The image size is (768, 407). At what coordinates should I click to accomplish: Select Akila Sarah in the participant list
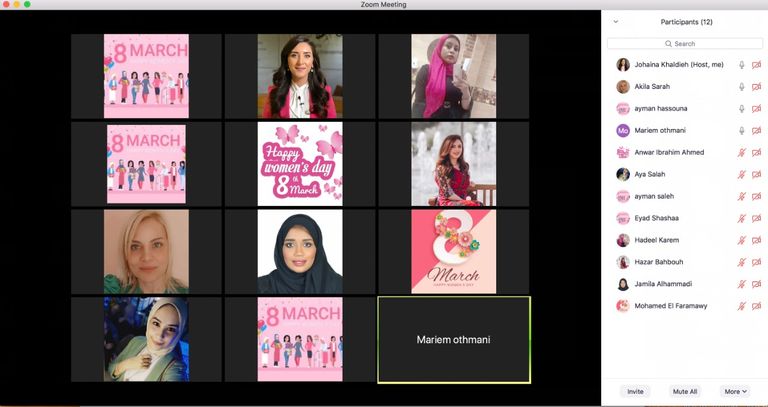(x=652, y=87)
